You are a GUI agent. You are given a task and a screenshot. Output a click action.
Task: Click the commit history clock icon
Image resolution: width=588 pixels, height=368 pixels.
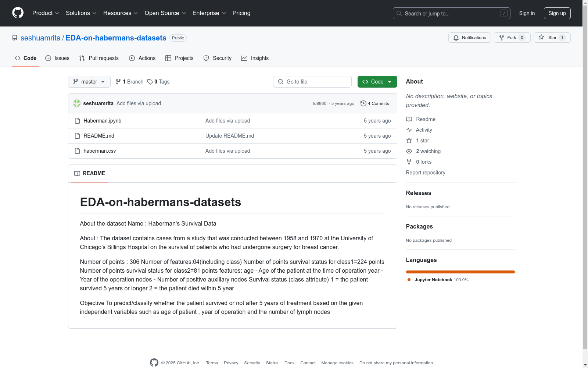tap(363, 103)
